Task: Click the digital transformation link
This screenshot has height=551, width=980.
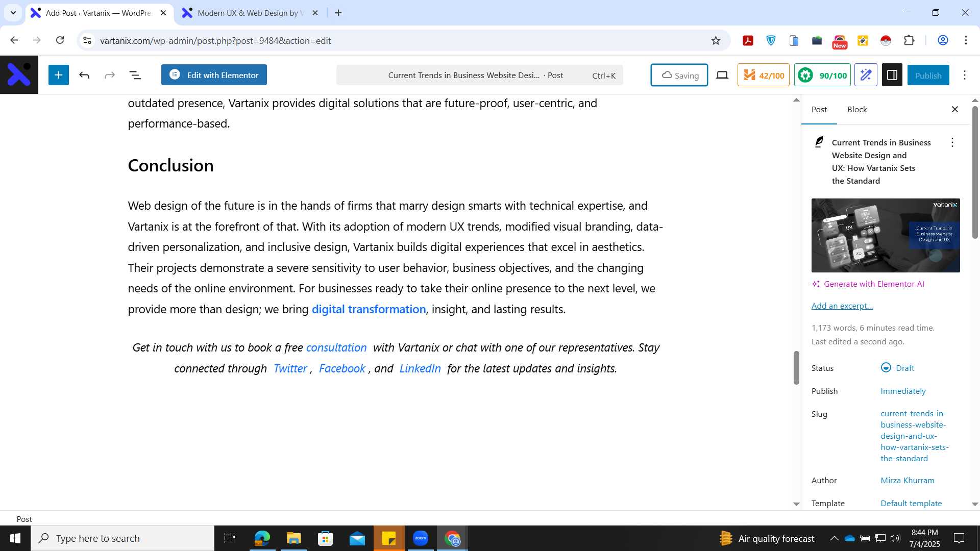Action: pyautogui.click(x=369, y=309)
